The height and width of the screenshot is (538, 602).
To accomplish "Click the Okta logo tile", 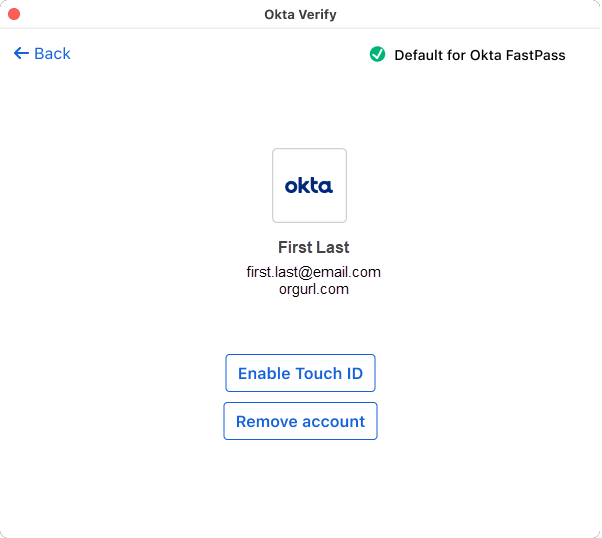I will tap(309, 185).
